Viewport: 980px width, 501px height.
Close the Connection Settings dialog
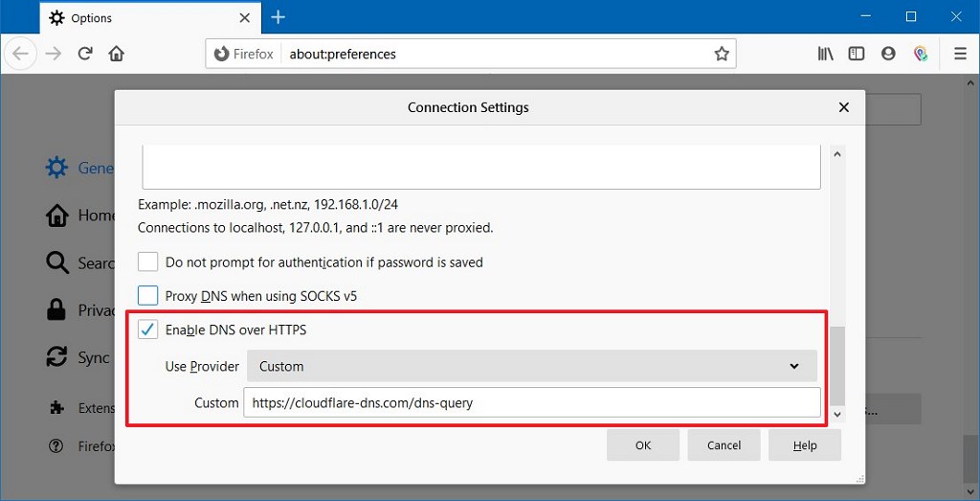pos(843,107)
